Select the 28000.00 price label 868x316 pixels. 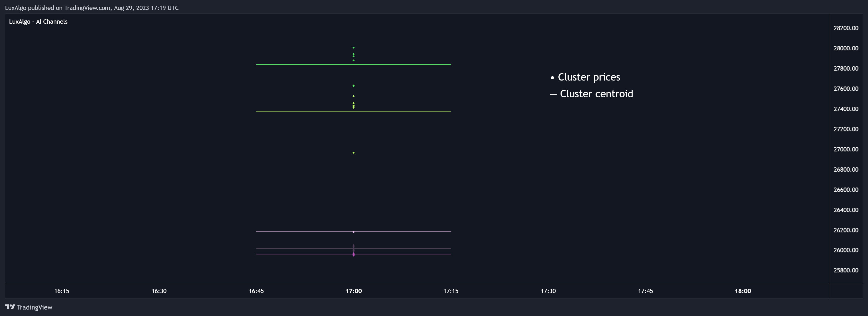click(846, 48)
